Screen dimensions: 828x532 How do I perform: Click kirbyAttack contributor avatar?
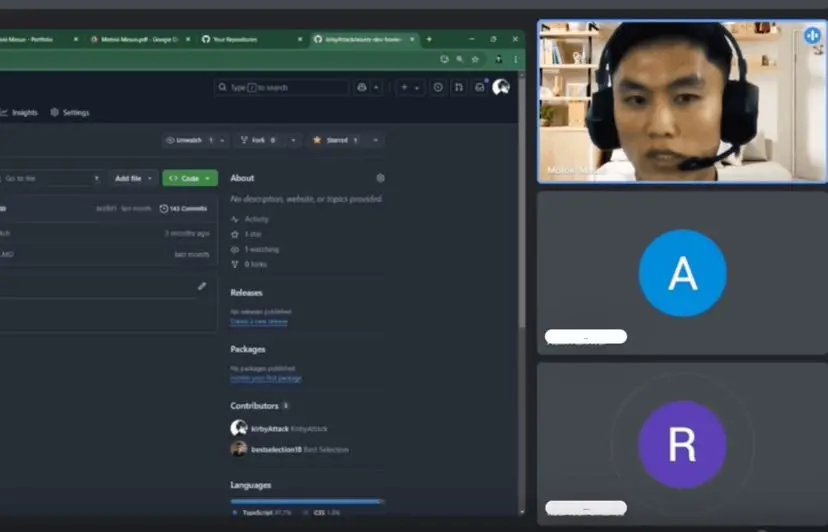[239, 428]
